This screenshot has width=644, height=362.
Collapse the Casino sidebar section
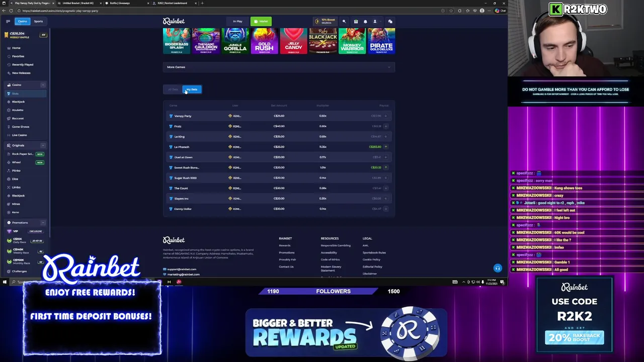click(43, 85)
